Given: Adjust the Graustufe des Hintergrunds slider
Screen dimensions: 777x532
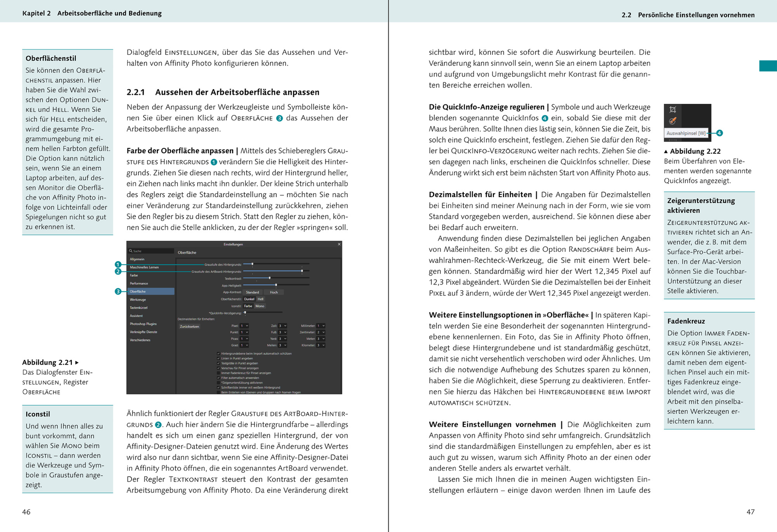Looking at the screenshot, I should 276,264.
